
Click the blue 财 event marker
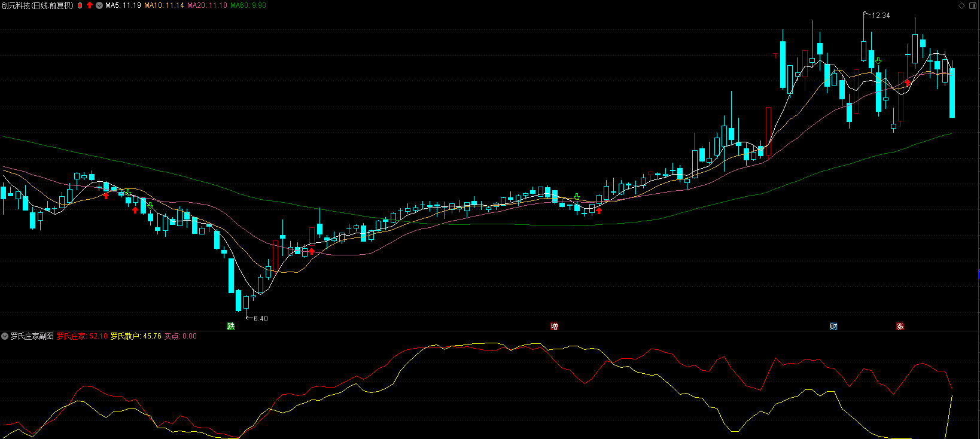(833, 326)
